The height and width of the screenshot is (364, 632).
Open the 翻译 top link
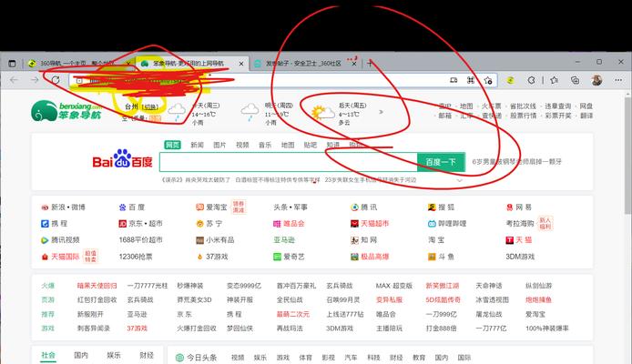(586, 116)
